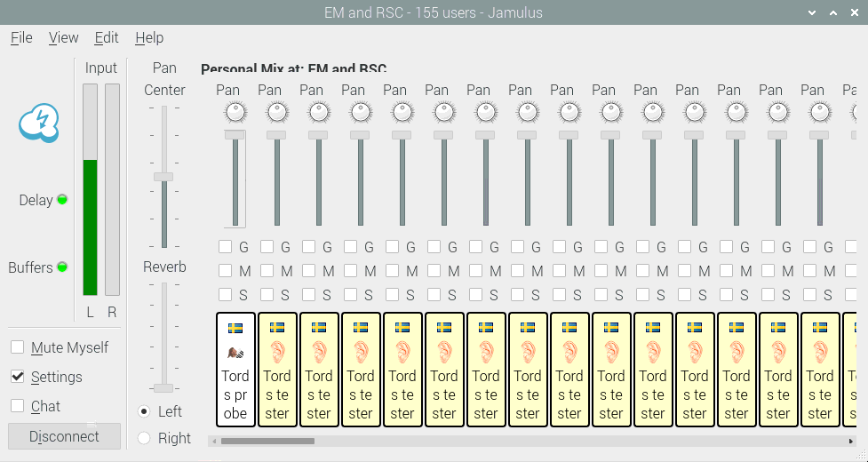Click the right Input level meter bar
Viewport: 868px width, 462px height.
112,189
